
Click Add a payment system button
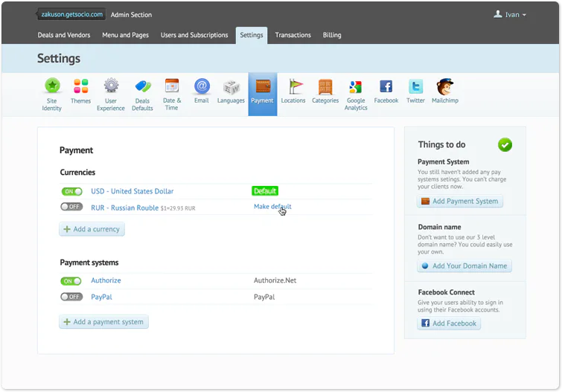(103, 322)
